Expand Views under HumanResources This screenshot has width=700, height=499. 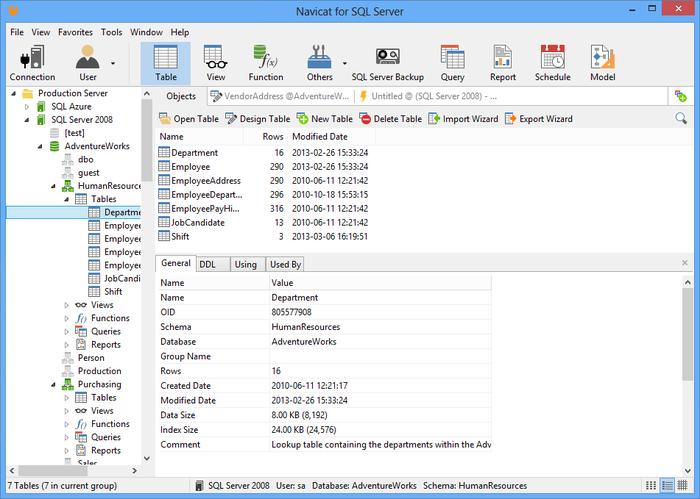[67, 305]
